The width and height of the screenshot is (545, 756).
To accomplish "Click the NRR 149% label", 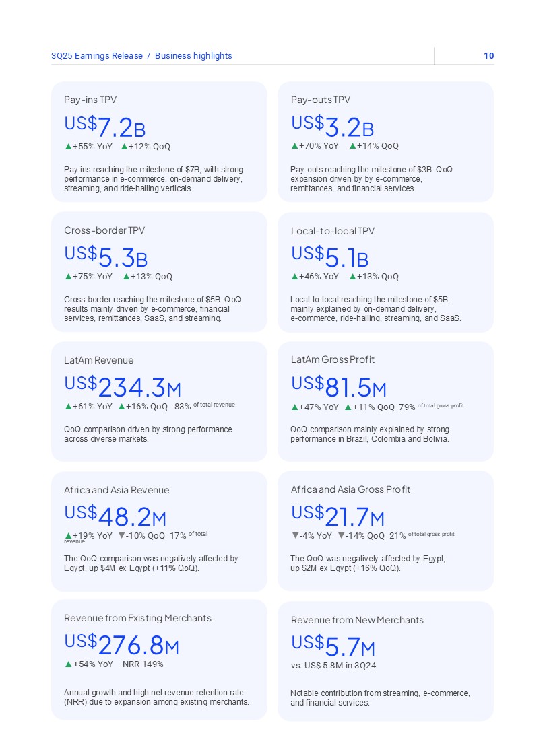I will pos(143,664).
